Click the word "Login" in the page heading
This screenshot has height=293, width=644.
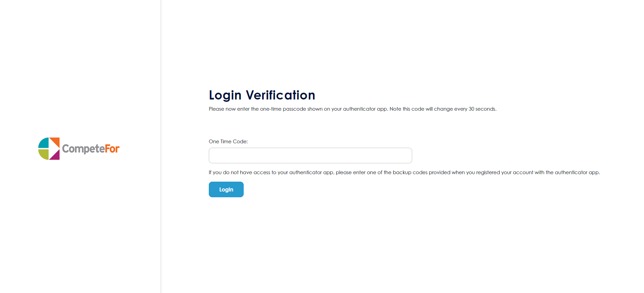tap(225, 95)
